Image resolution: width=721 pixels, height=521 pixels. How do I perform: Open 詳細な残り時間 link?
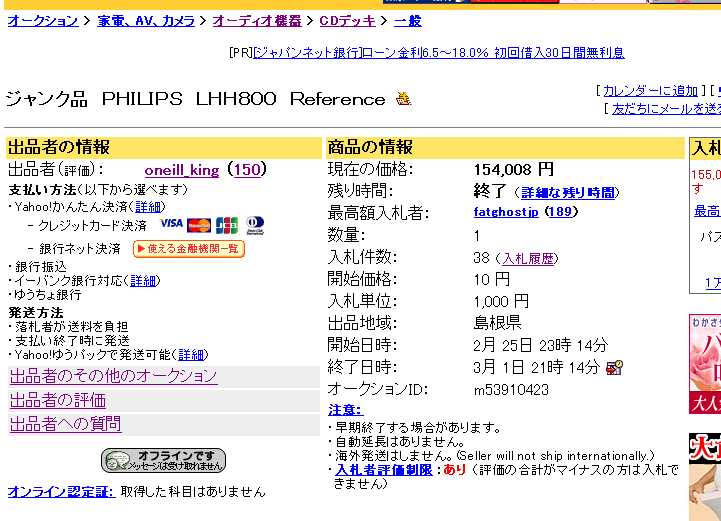(568, 192)
